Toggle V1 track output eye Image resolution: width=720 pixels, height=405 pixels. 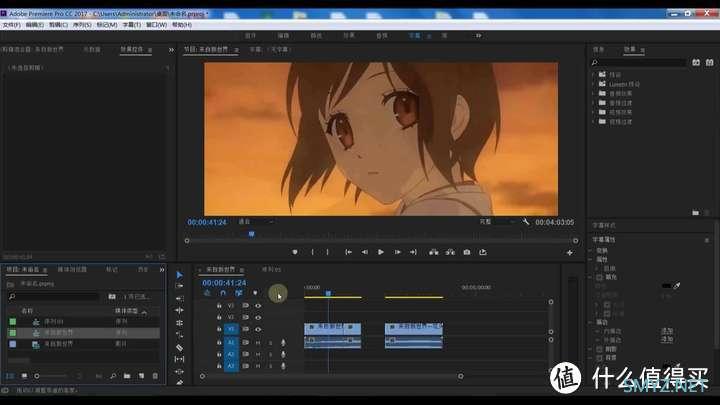258,329
